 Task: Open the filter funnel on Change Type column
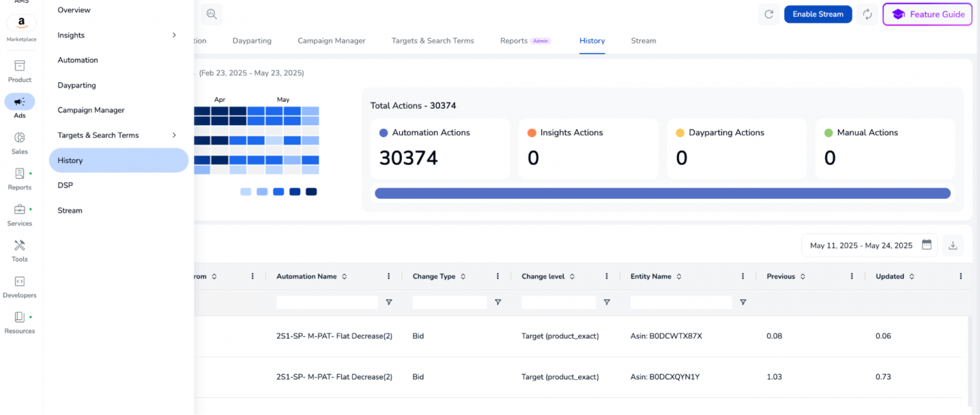click(498, 302)
